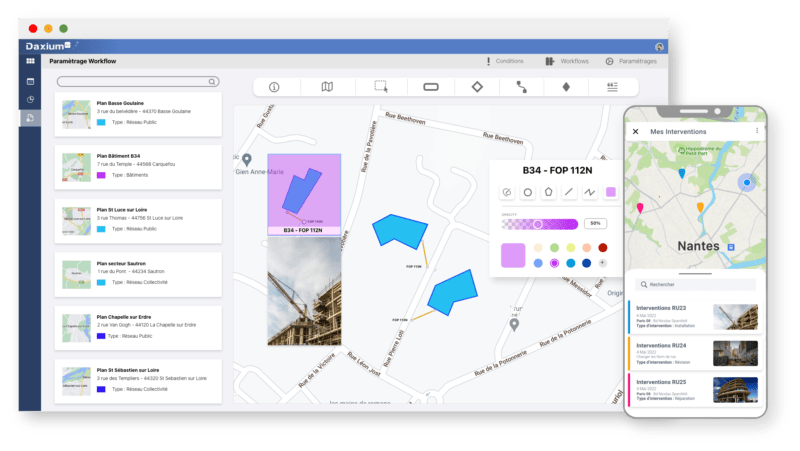Tap the blue pin on phone map
The height and width of the screenshot is (451, 800).
point(682,174)
